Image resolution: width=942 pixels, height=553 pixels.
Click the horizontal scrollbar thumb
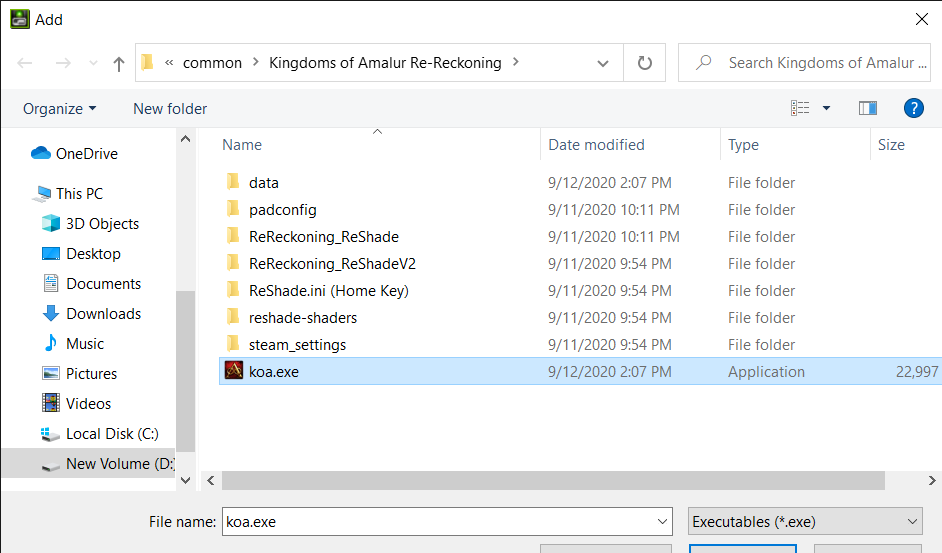[553, 480]
